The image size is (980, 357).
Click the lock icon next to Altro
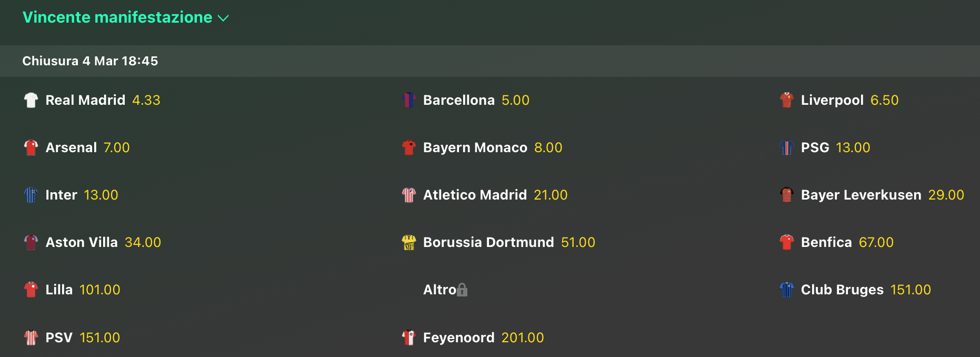click(x=462, y=290)
